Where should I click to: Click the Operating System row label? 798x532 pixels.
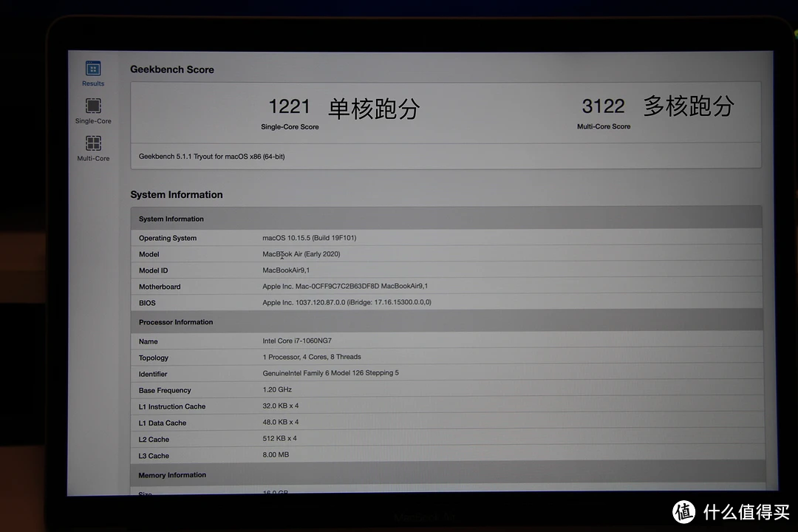[168, 238]
